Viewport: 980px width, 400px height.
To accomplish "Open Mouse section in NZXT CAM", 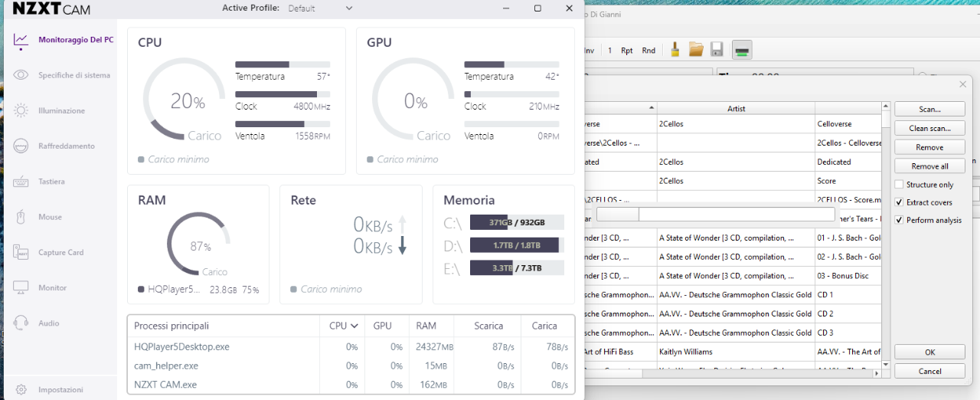I will coord(50,217).
